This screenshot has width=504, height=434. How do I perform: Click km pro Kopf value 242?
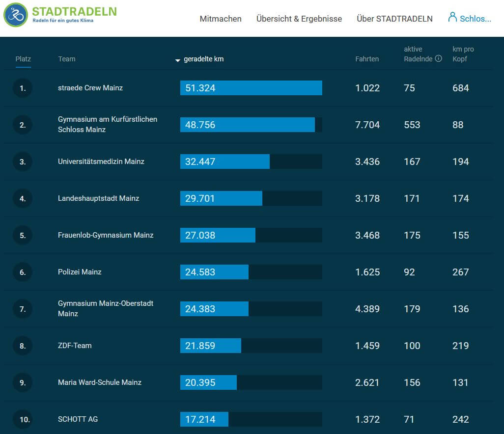click(461, 420)
